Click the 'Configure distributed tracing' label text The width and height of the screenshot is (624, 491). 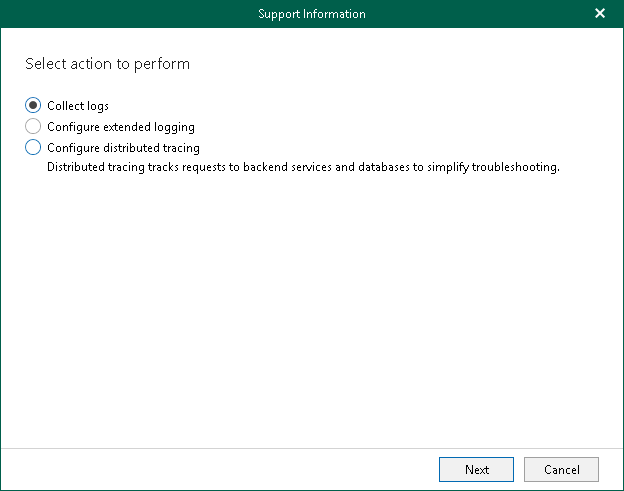point(123,148)
